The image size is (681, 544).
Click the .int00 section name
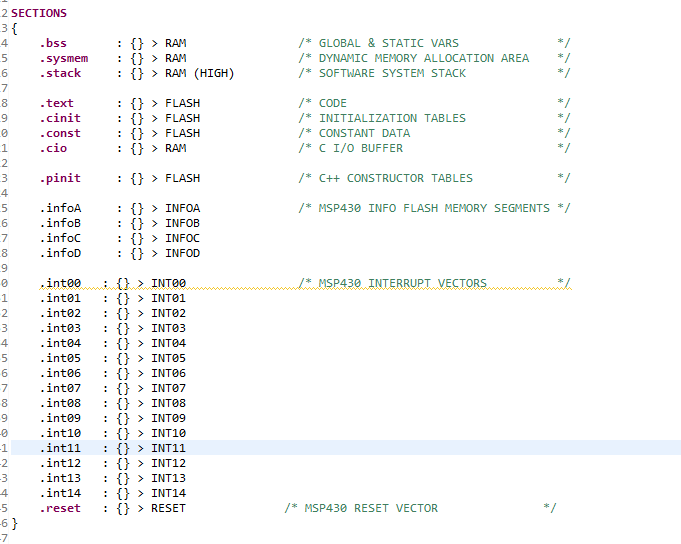pyautogui.click(x=60, y=284)
